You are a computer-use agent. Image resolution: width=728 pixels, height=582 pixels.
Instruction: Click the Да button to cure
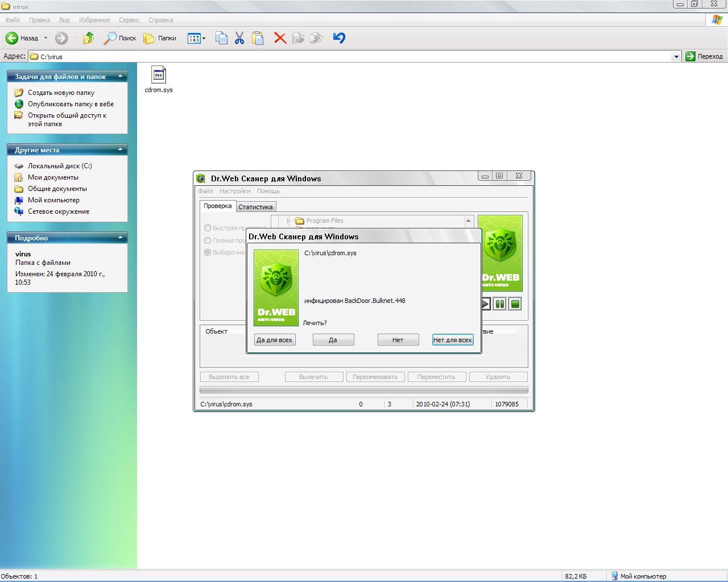(x=333, y=340)
